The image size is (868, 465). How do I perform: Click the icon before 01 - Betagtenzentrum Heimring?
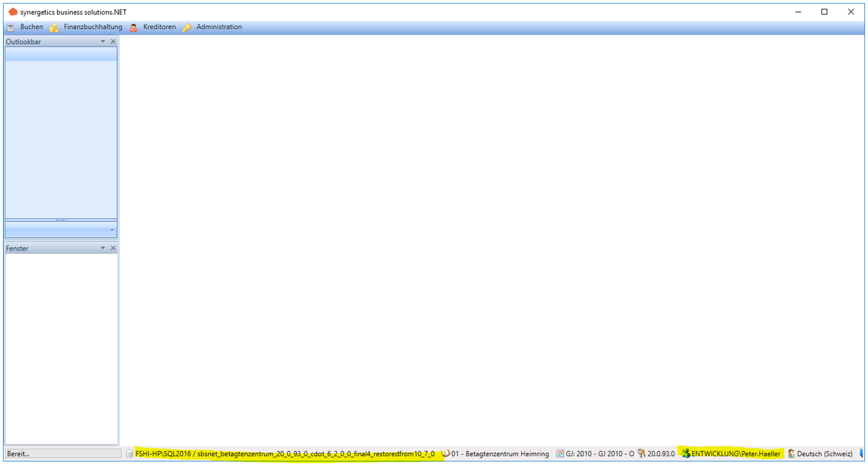(446, 454)
